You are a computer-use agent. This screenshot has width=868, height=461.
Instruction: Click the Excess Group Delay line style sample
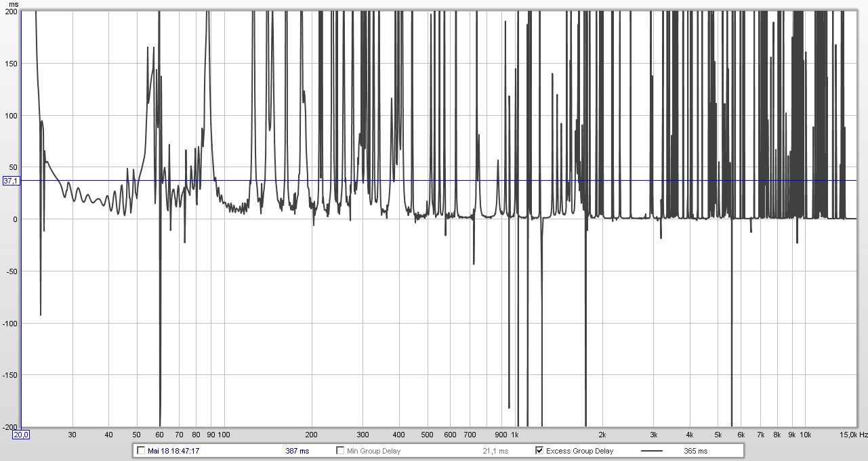point(651,451)
